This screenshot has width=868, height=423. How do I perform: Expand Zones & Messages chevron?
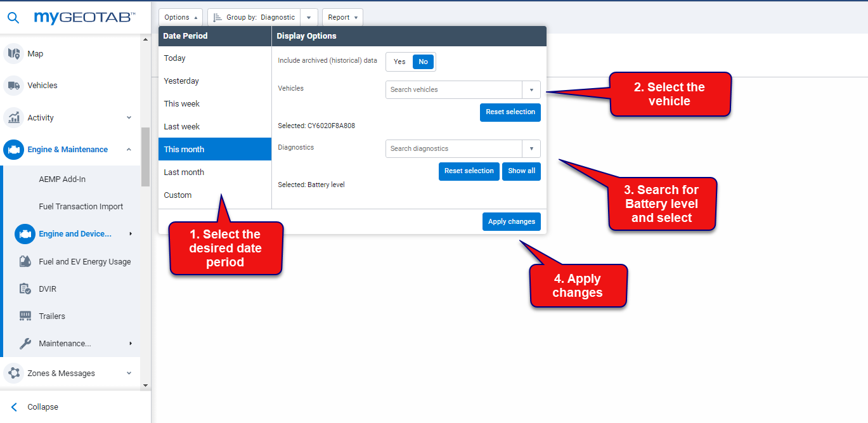point(129,374)
